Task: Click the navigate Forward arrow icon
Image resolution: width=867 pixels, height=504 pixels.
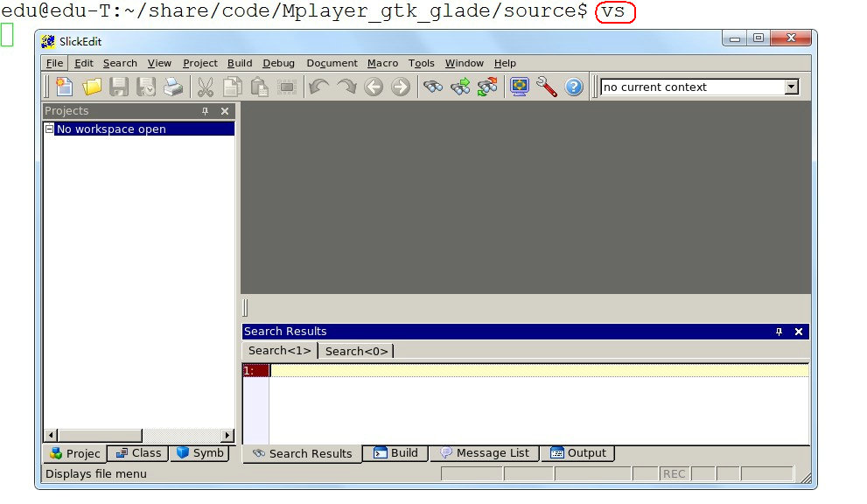Action: click(x=401, y=87)
